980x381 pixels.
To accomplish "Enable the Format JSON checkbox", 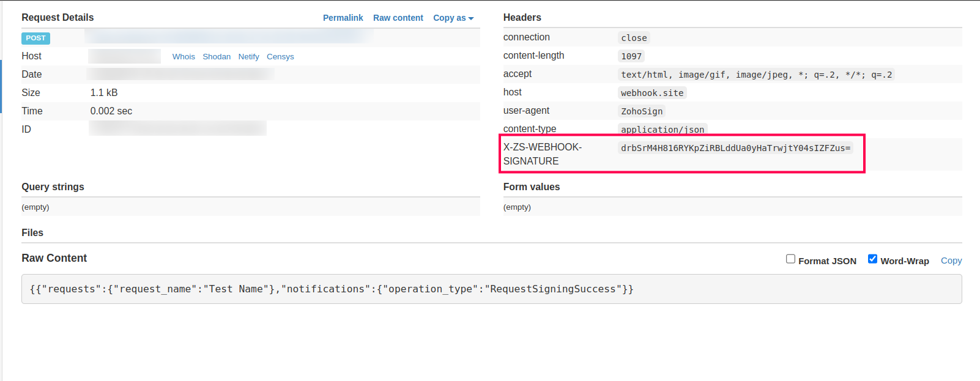I will (790, 259).
